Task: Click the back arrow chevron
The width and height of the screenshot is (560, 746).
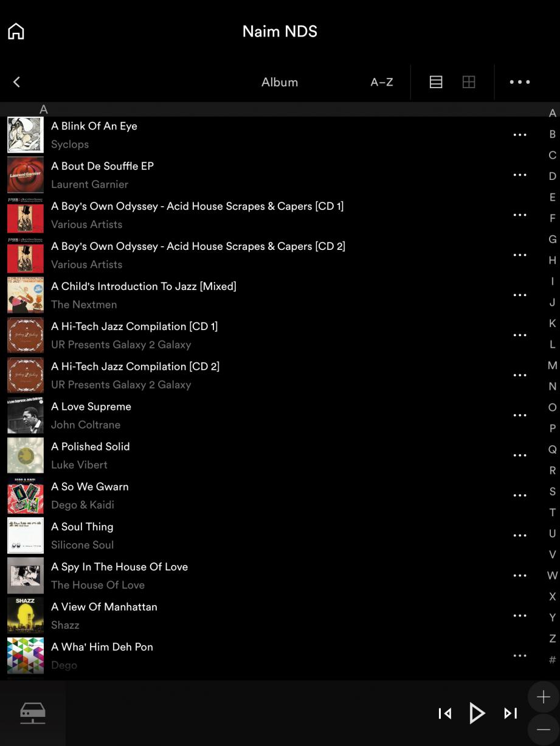Action: [x=16, y=82]
